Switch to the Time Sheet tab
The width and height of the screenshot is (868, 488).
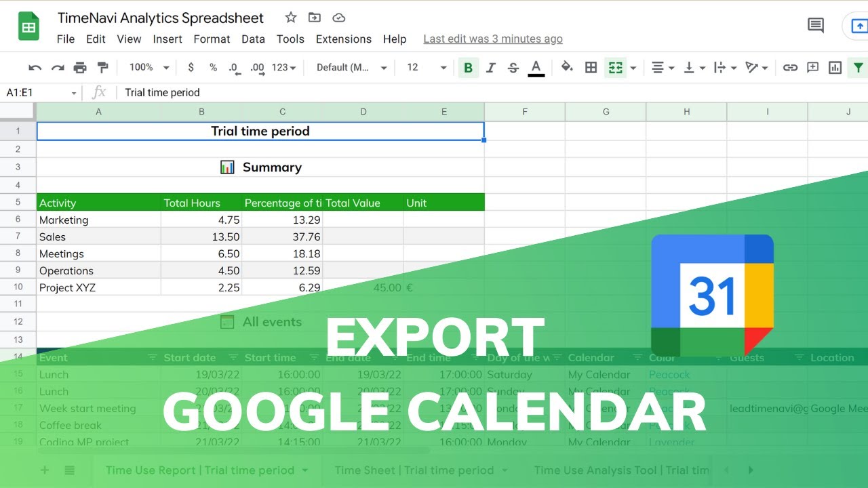point(414,470)
